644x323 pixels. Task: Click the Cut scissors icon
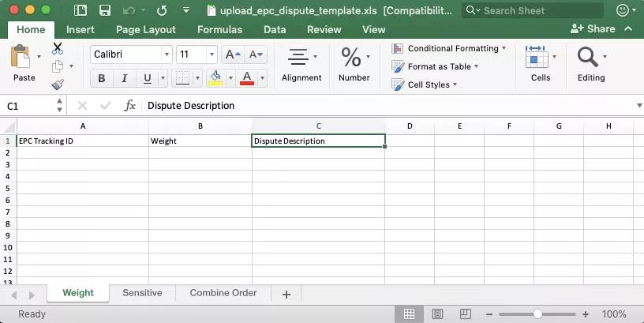point(58,49)
